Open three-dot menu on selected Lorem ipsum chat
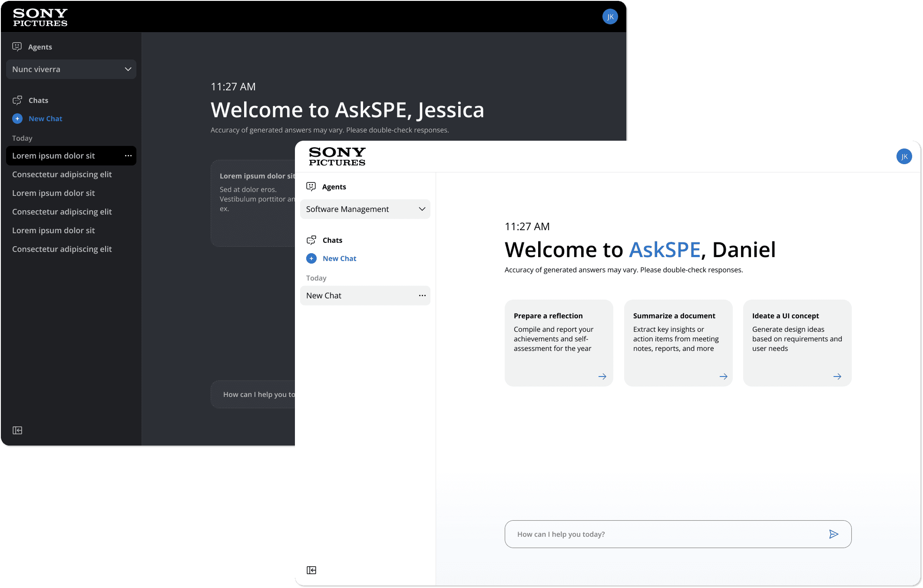Screen dimensions: 923x588 click(128, 155)
